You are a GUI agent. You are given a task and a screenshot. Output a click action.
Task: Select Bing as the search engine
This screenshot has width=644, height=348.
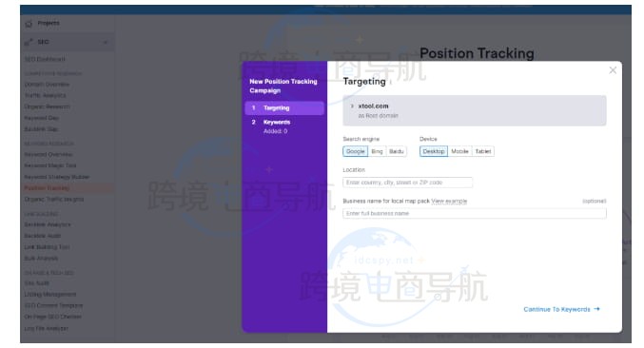pyautogui.click(x=377, y=151)
